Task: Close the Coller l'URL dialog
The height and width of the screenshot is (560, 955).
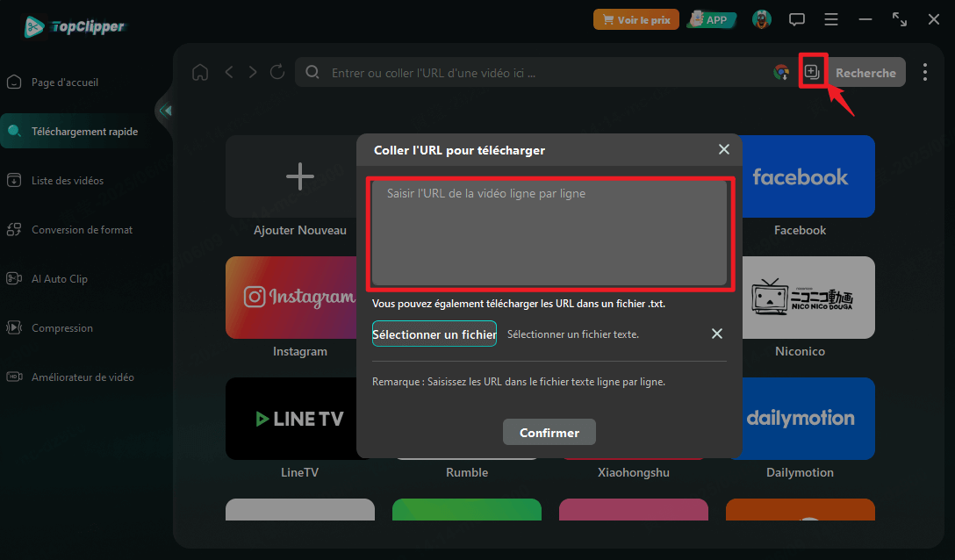Action: [x=723, y=149]
